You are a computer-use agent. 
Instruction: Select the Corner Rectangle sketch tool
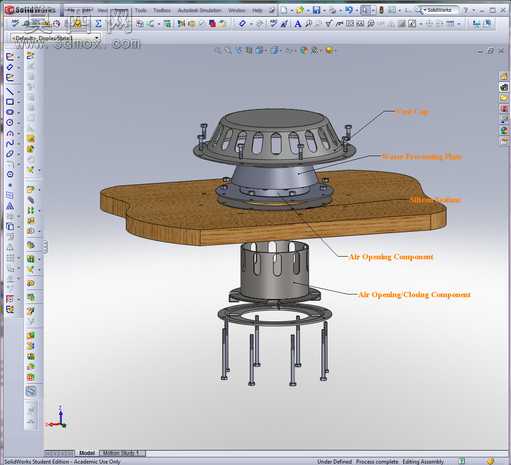pyautogui.click(x=10, y=102)
